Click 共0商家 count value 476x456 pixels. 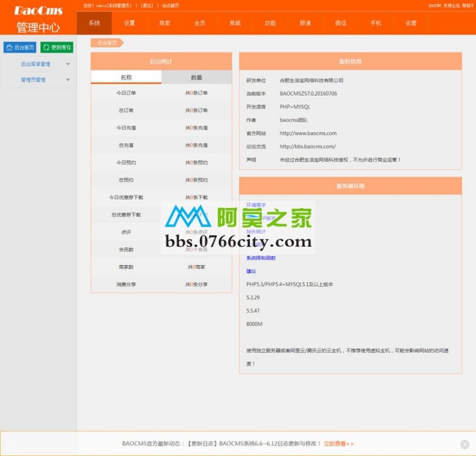196,267
